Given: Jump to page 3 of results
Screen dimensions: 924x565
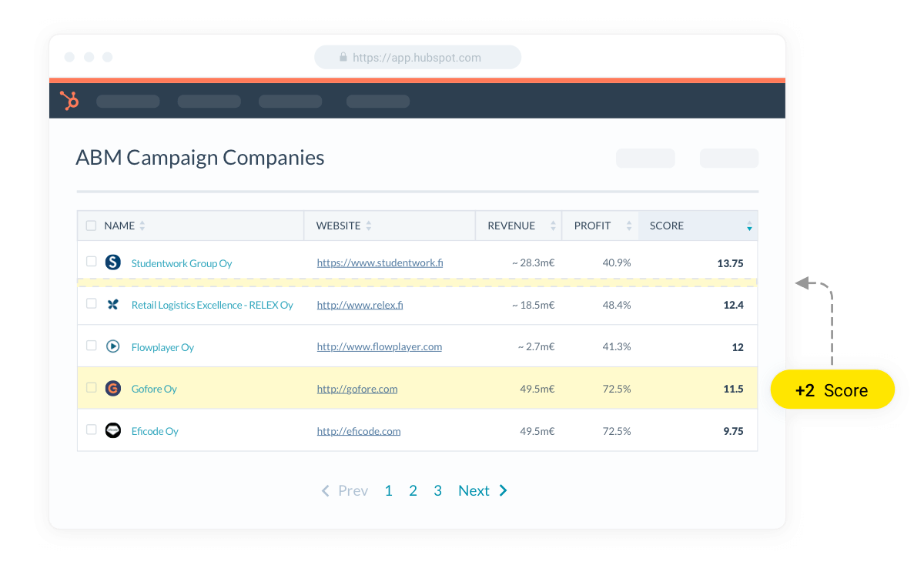Looking at the screenshot, I should [x=437, y=491].
